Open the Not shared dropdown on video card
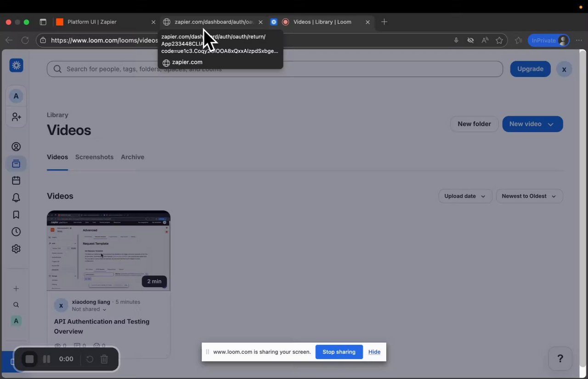 [x=89, y=309]
